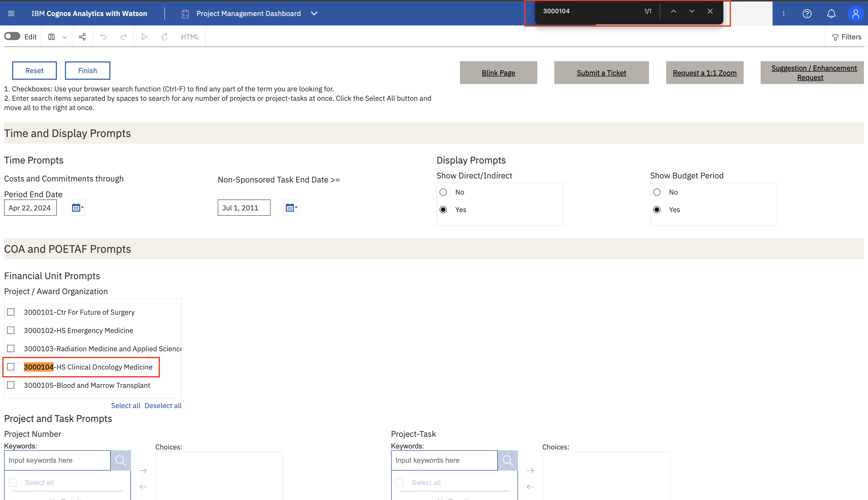Click the HTML menu item in toolbar
This screenshot has height=500, width=868.
190,37
